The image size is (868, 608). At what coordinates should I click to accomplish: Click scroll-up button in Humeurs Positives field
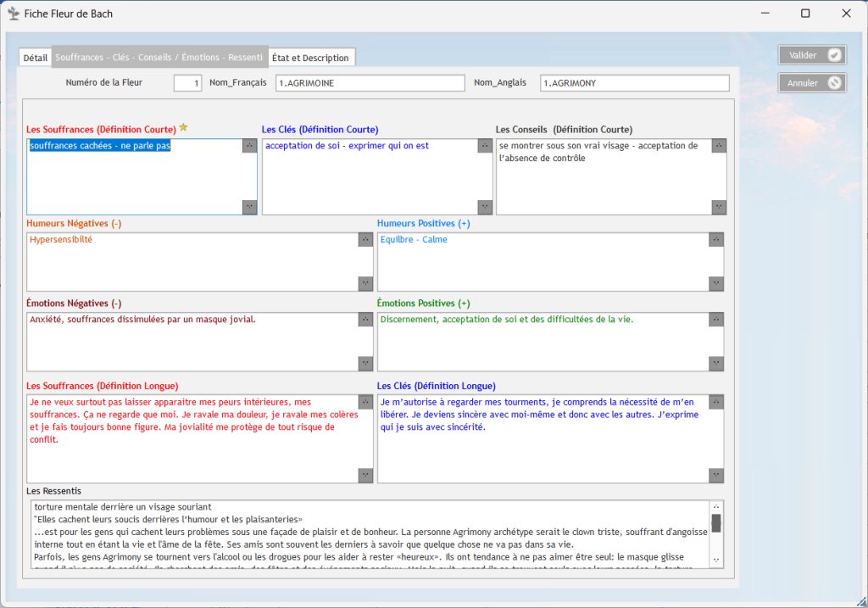pyautogui.click(x=716, y=240)
